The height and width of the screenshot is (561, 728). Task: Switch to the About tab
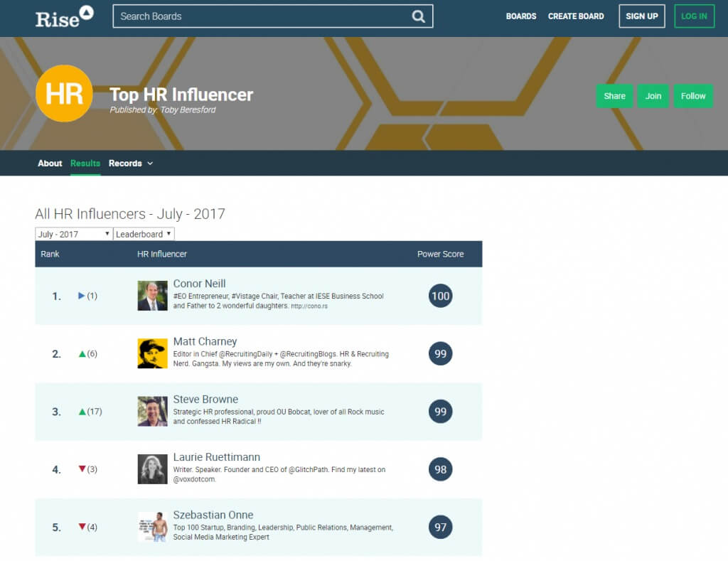[x=50, y=164]
